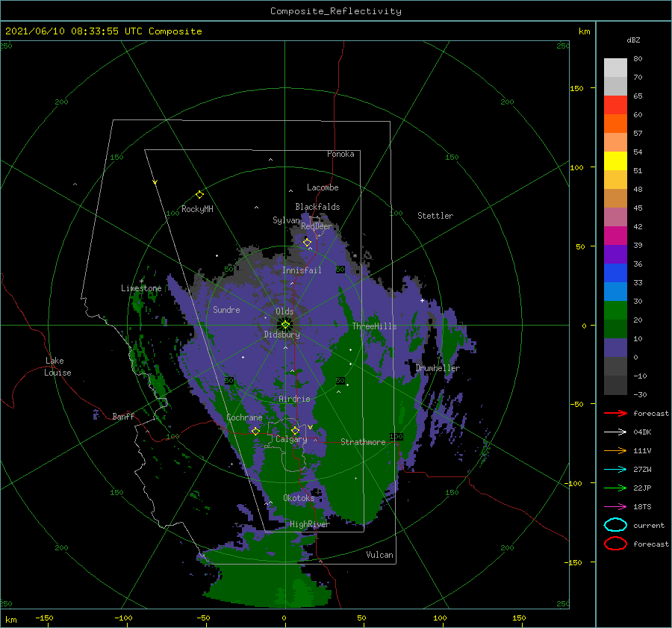Click the Stettler city label
672x628 pixels.
[x=435, y=216]
